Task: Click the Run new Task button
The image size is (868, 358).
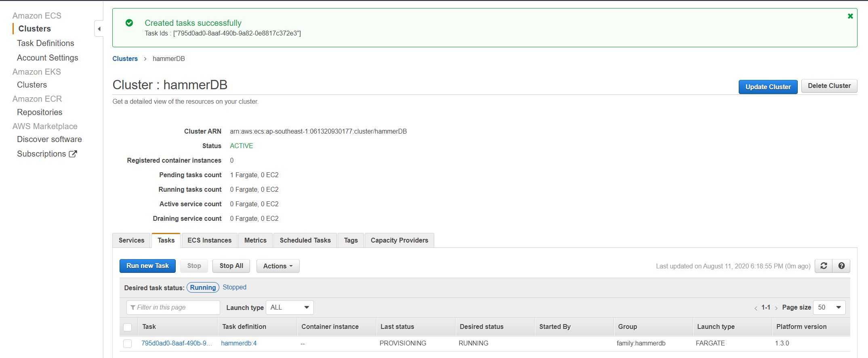Action: 147,266
